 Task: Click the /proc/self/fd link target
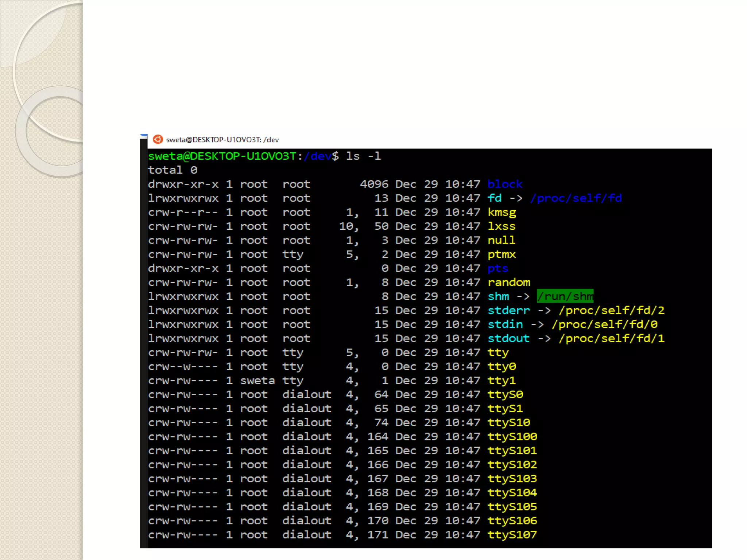point(576,198)
